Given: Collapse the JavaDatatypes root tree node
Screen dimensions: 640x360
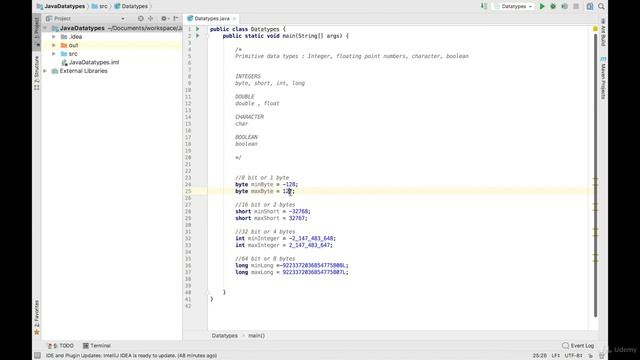Looking at the screenshot, I should [x=45, y=28].
